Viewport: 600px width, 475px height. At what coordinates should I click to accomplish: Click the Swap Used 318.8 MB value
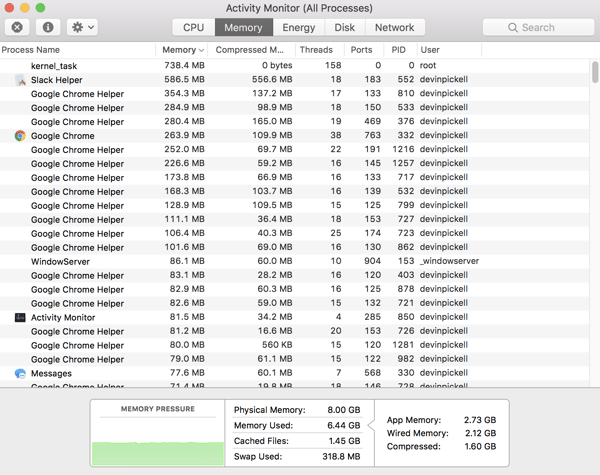tap(341, 456)
